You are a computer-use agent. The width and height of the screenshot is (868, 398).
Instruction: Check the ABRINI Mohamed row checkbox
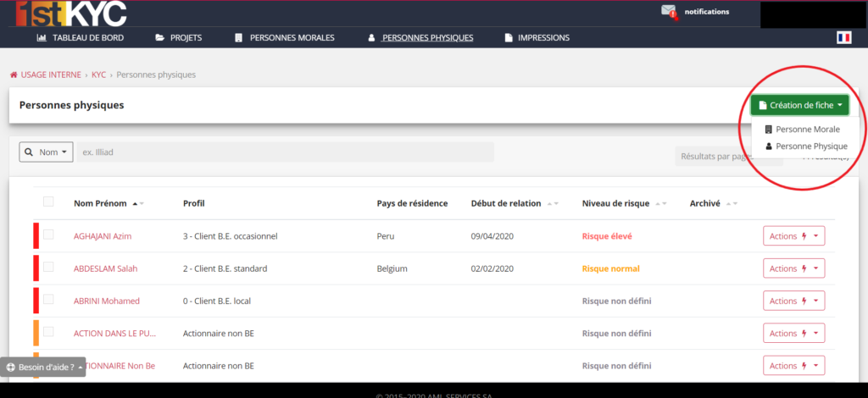pyautogui.click(x=48, y=299)
